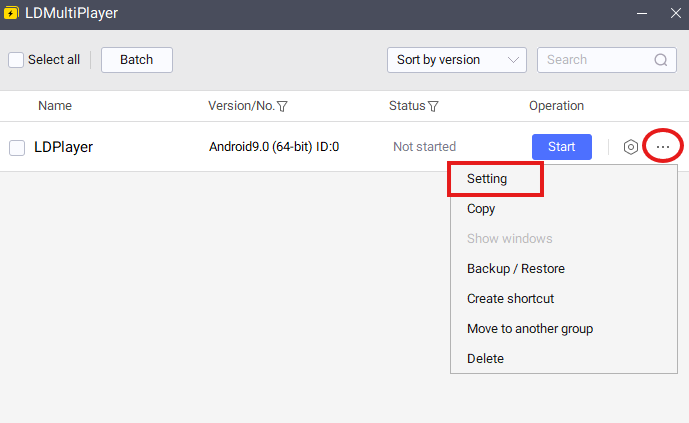Click the Not started status text
Viewport: 689px width, 423px height.
424,147
